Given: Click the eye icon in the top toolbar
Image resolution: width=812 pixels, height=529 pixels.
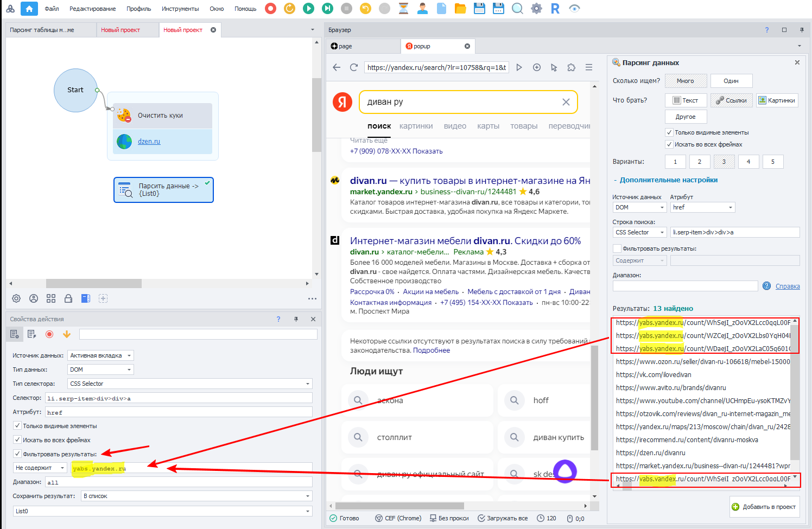Looking at the screenshot, I should point(574,9).
